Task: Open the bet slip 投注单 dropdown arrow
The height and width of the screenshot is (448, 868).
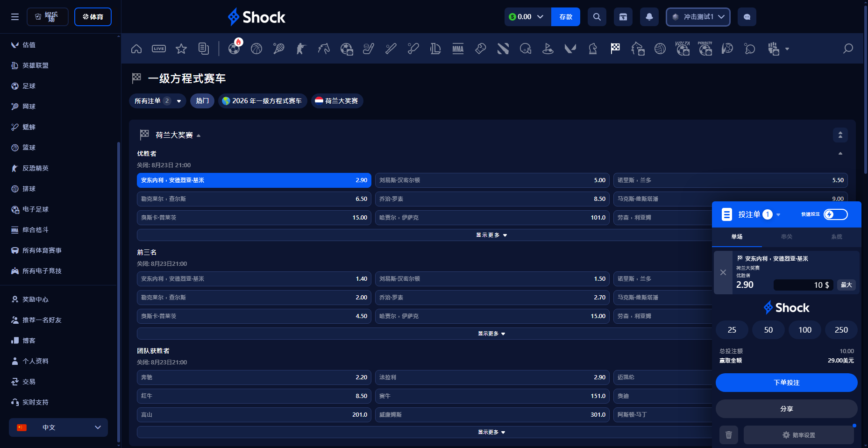Action: (x=778, y=215)
